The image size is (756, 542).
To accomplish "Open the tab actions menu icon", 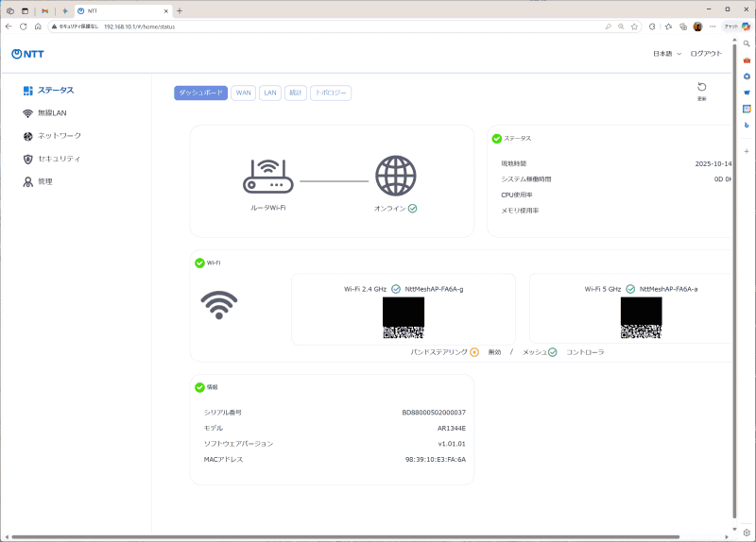I will tap(26, 10).
